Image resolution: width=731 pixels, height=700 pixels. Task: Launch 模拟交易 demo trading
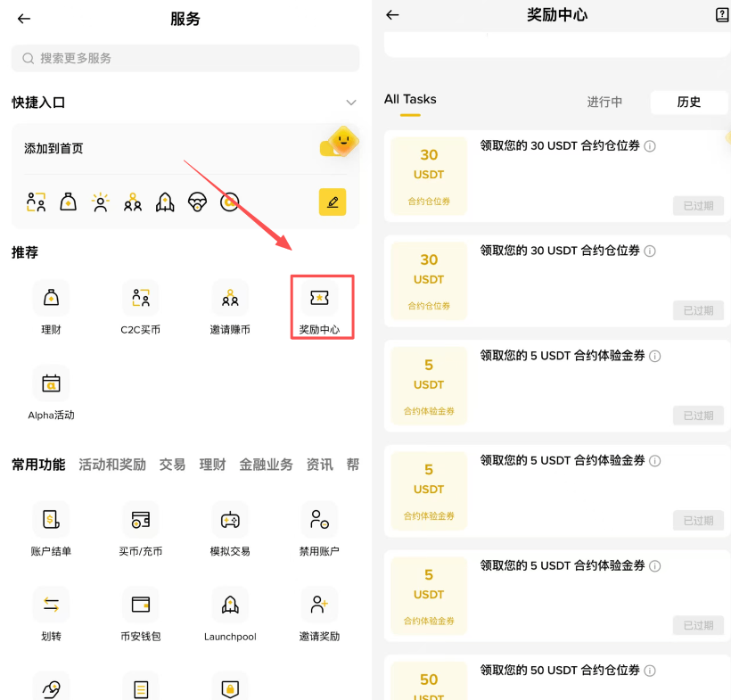pos(230,529)
